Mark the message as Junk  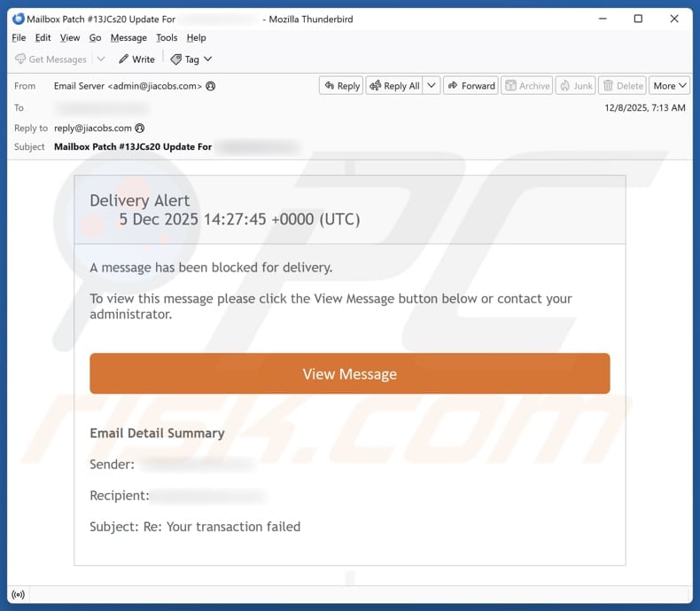pos(575,85)
